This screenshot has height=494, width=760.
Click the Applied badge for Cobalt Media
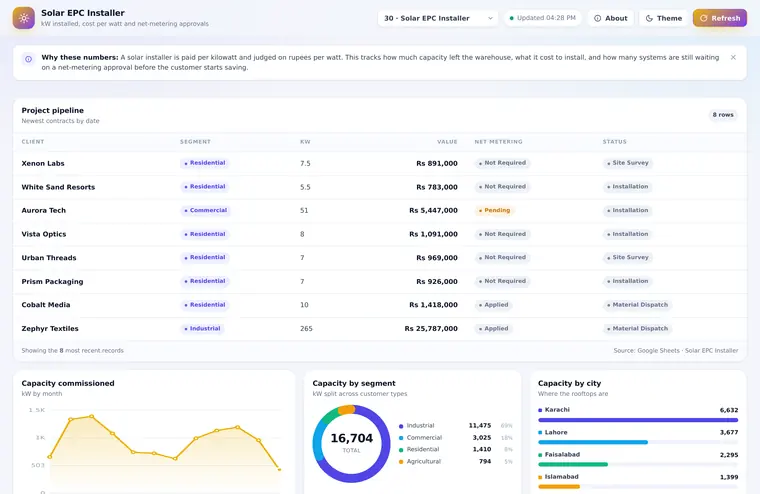(493, 305)
